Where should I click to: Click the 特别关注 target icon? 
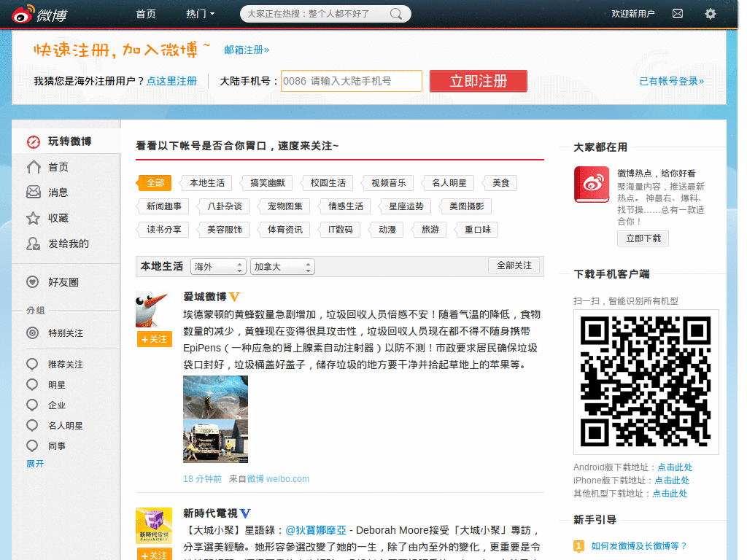[32, 332]
